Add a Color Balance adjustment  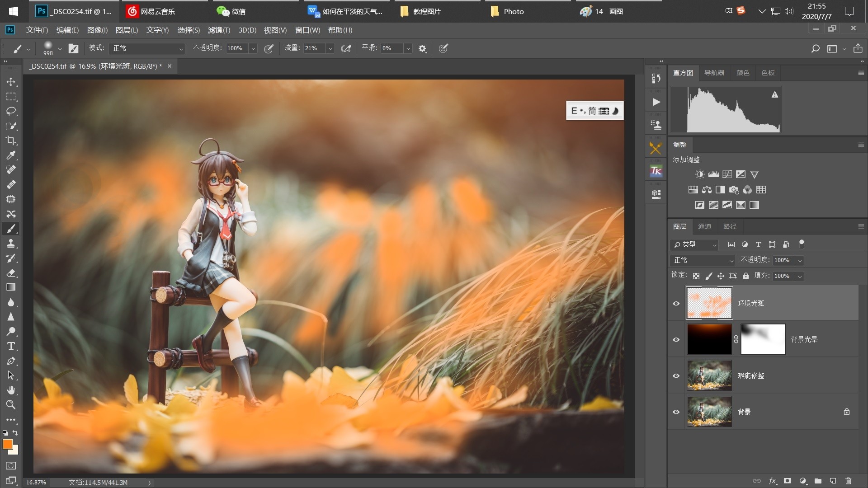tap(707, 190)
